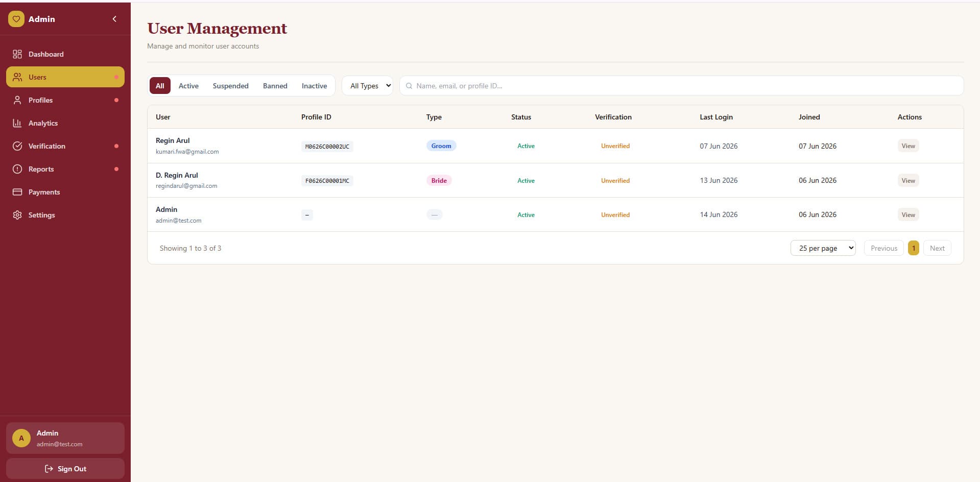Click the Analytics bar chart icon
980x482 pixels.
point(17,123)
